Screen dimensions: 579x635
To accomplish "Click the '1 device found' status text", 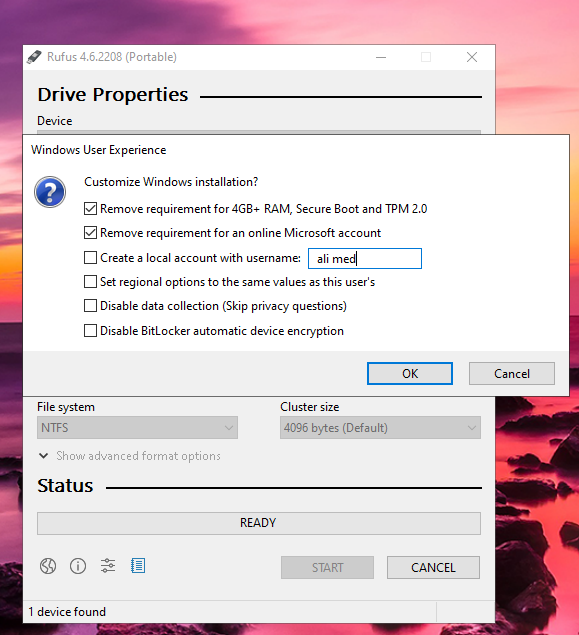I will point(67,612).
